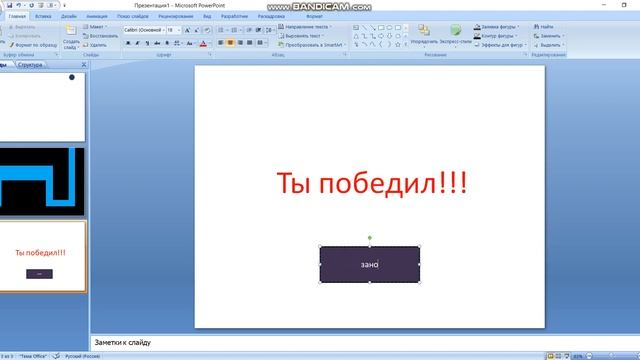Toggle underline formatting

pos(147,43)
